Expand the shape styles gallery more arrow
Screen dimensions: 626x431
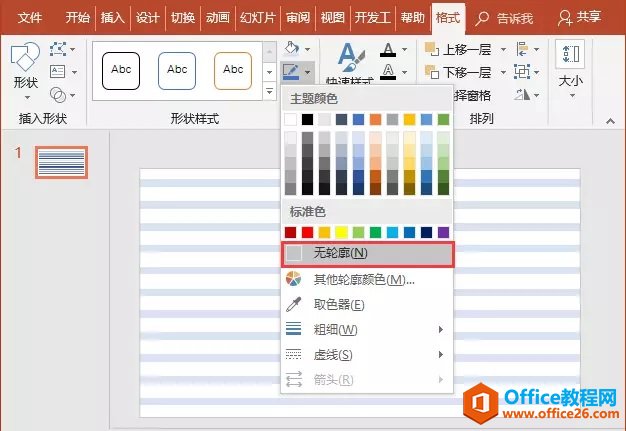[x=269, y=92]
